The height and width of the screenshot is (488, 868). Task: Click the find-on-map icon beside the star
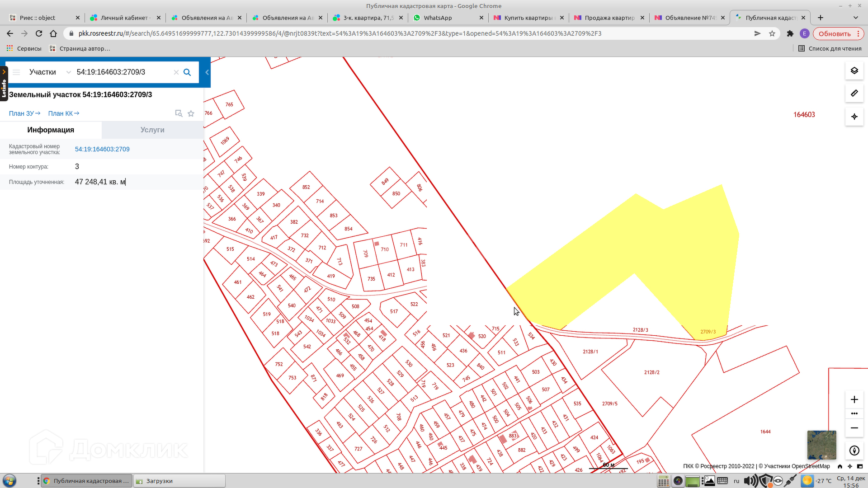pos(179,113)
